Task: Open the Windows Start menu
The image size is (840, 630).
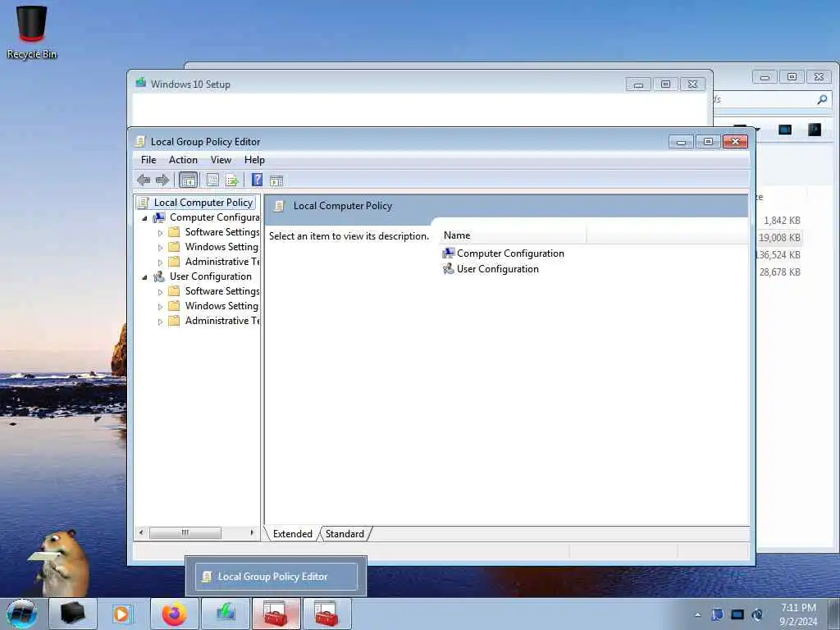Action: [x=22, y=614]
